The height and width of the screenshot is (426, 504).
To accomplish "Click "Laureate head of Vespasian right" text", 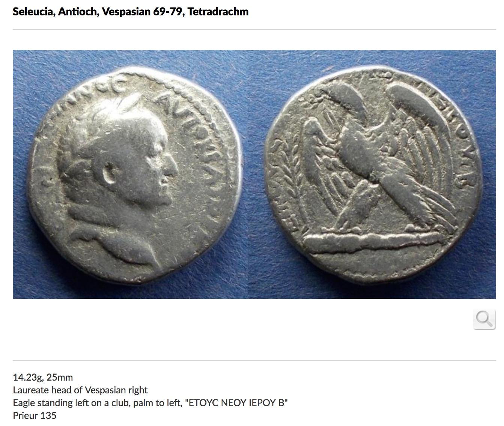I will (80, 390).
